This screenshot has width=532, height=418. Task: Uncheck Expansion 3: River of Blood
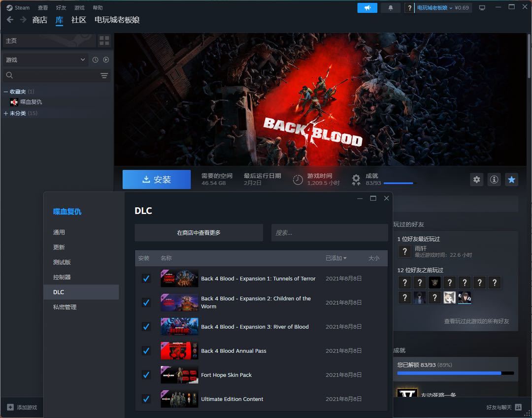point(146,326)
